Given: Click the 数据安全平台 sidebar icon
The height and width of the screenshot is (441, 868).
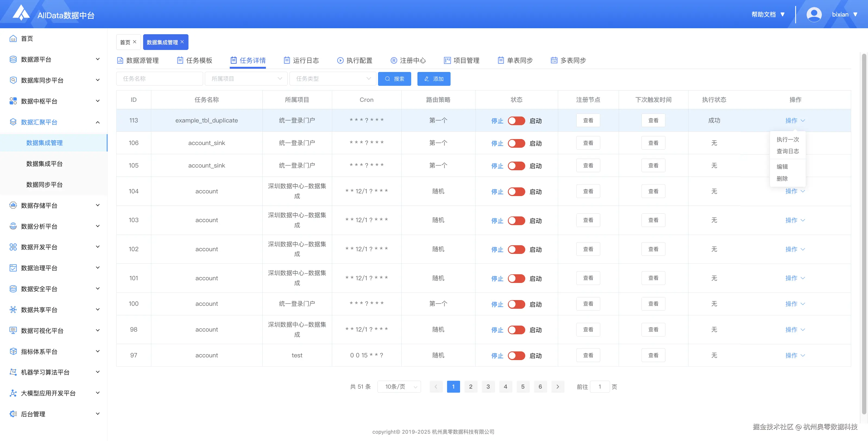Looking at the screenshot, I should pyautogui.click(x=13, y=289).
